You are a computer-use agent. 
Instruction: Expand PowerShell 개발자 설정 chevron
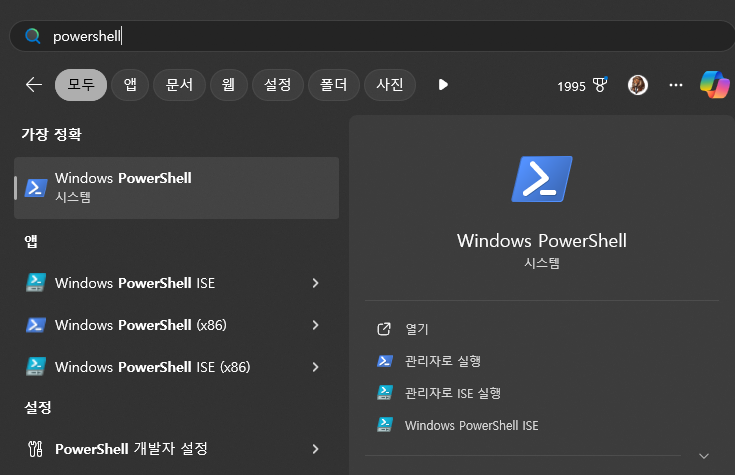pyautogui.click(x=315, y=449)
